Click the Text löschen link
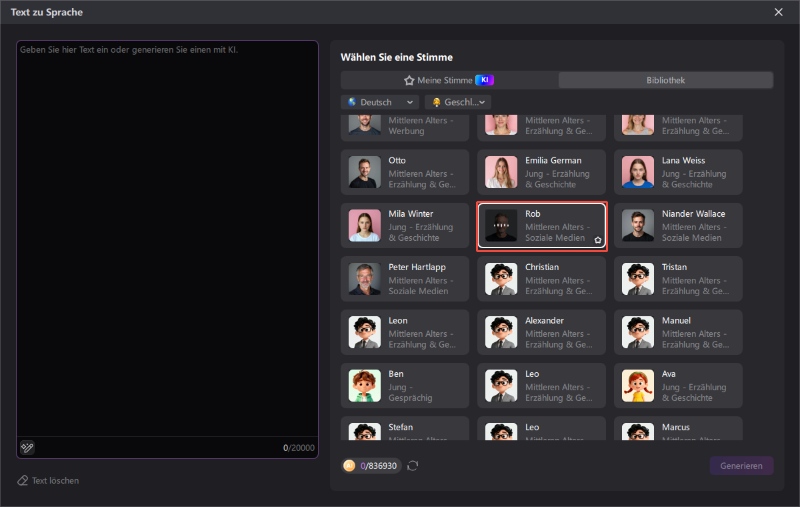Viewport: 800px width, 507px height. (x=54, y=481)
